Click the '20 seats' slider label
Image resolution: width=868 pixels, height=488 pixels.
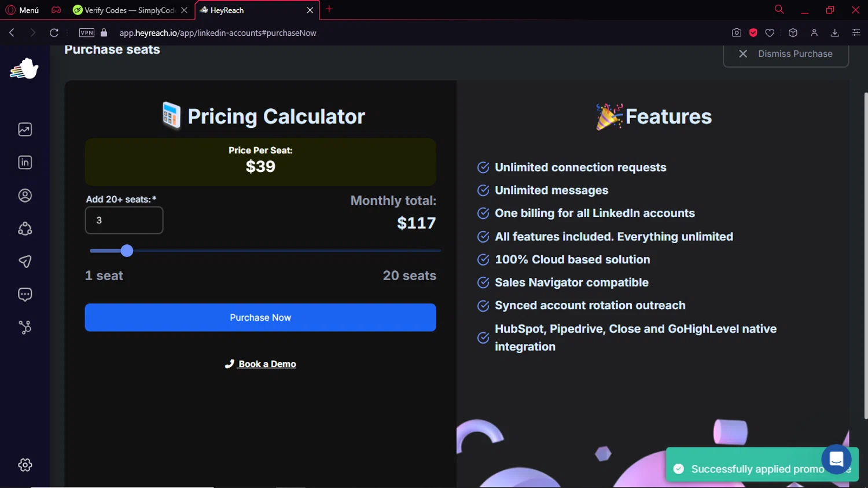click(410, 276)
